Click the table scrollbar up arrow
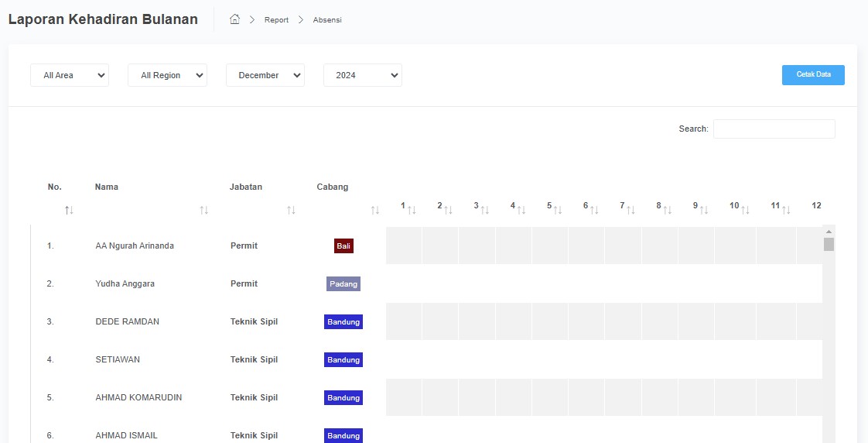This screenshot has height=443, width=868. (829, 232)
